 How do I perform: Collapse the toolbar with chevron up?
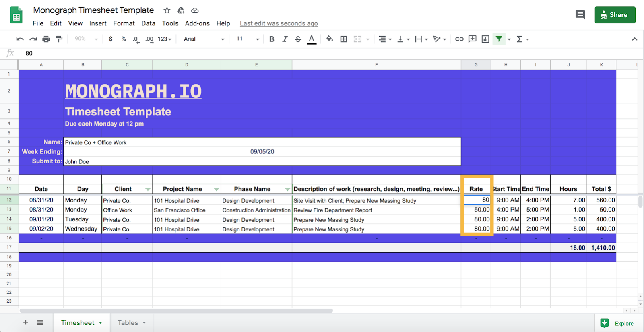(x=634, y=39)
